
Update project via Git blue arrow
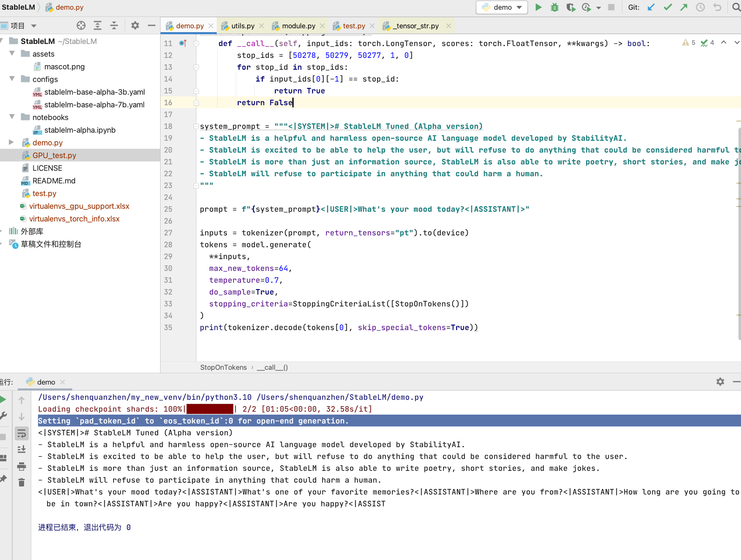651,7
